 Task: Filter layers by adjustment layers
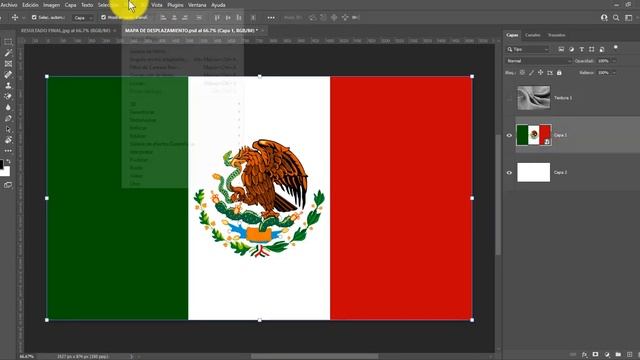coord(571,49)
